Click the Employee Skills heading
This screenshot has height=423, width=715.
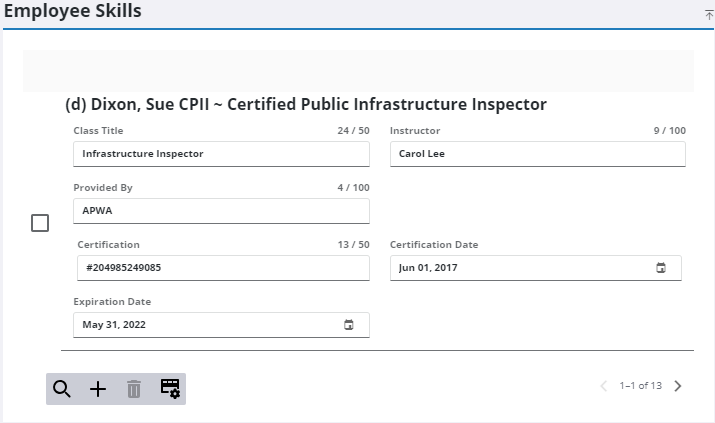(72, 12)
